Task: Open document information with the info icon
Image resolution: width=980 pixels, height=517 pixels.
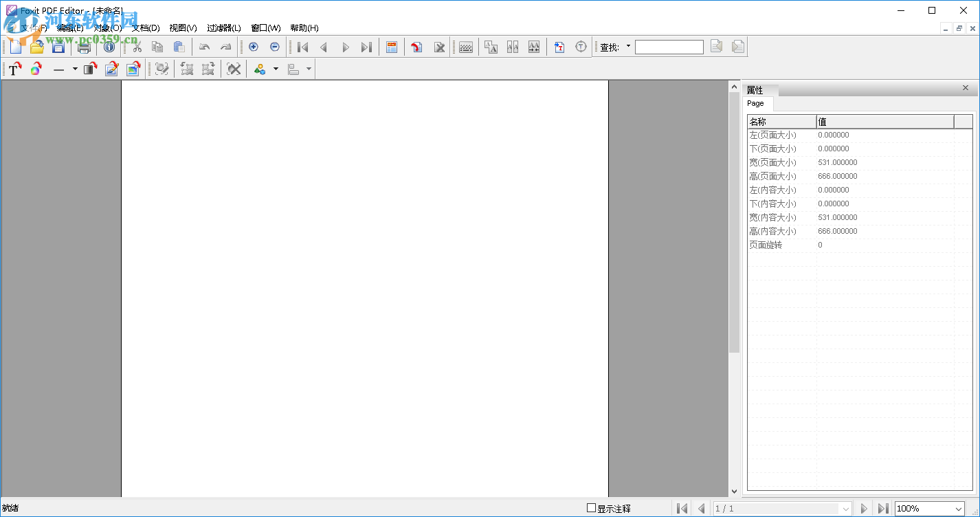Action: [109, 47]
